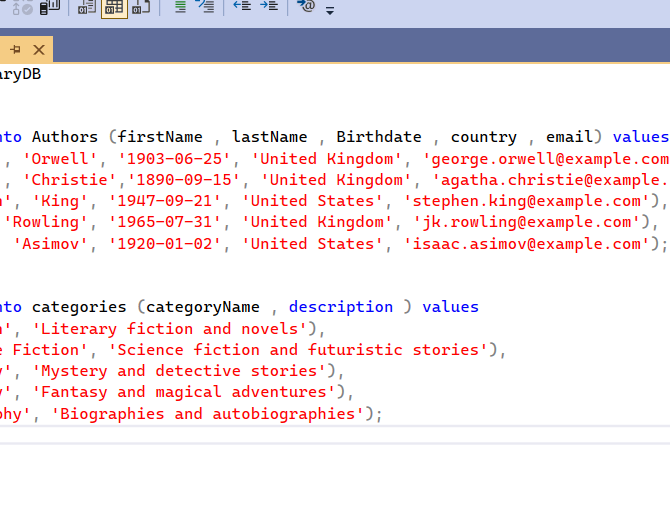Decrease indent of selected code
This screenshot has height=527, width=670.
[x=241, y=7]
